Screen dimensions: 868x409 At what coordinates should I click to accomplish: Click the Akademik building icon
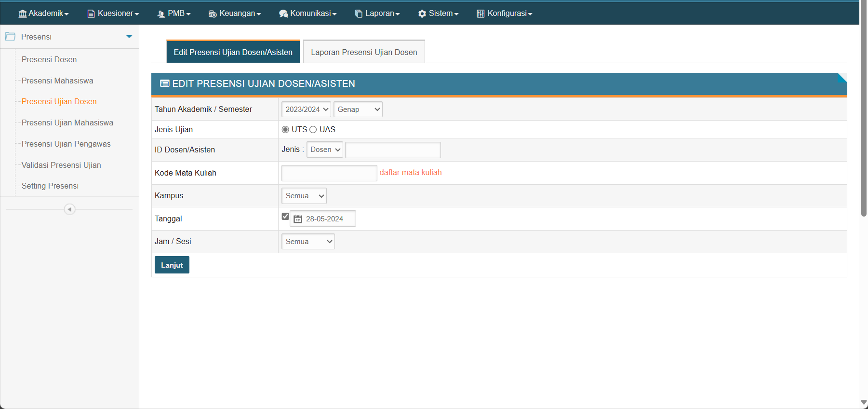tap(22, 14)
